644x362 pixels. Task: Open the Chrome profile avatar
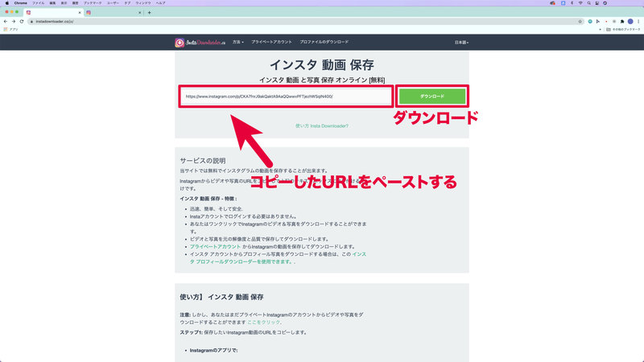click(x=630, y=22)
